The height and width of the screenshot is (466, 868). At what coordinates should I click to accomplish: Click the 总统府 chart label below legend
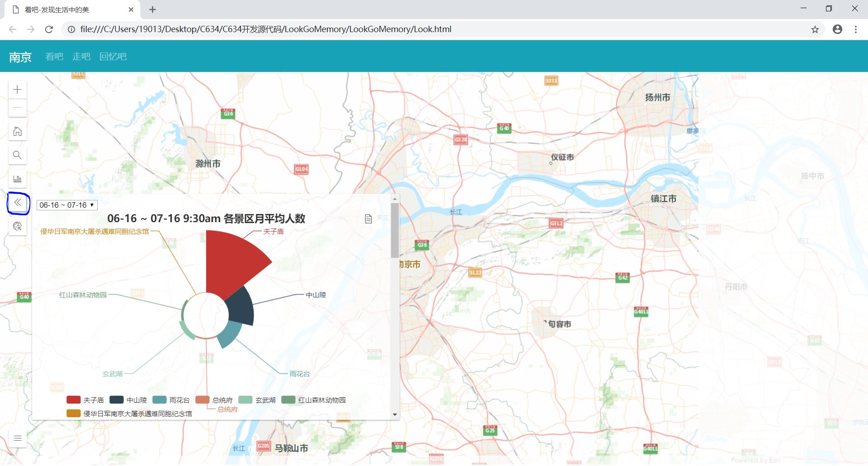point(227,409)
